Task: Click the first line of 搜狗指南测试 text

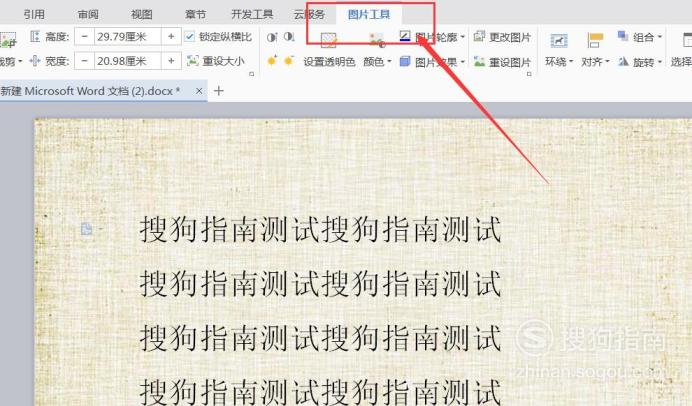Action: [x=320, y=229]
